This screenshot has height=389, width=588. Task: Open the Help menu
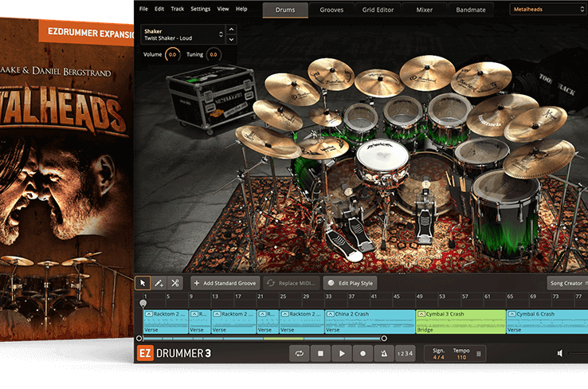click(241, 9)
